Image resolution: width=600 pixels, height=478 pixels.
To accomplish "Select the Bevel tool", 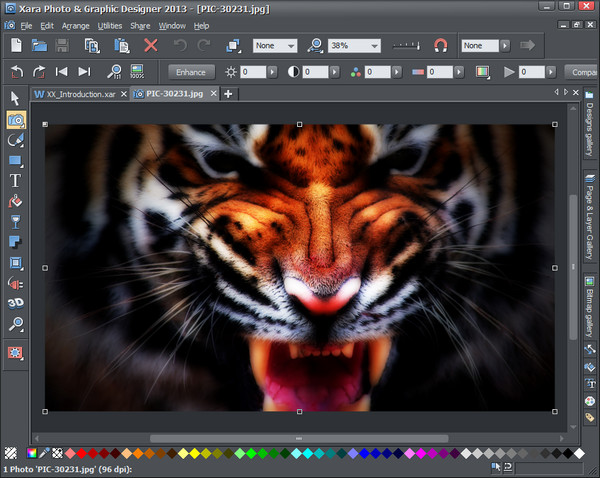I will click(16, 263).
